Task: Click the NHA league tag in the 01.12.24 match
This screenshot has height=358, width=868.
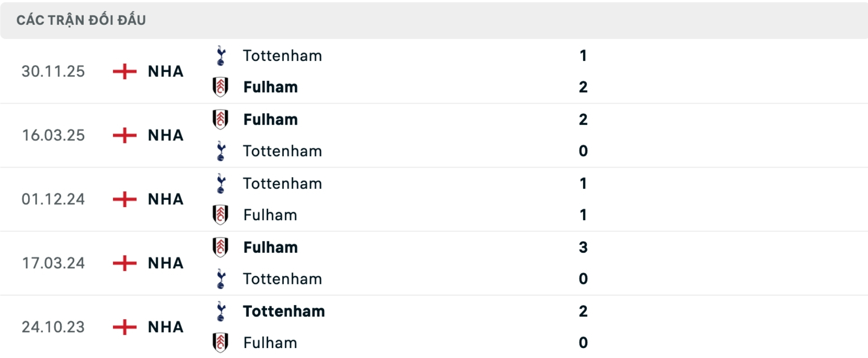Action: pyautogui.click(x=165, y=199)
